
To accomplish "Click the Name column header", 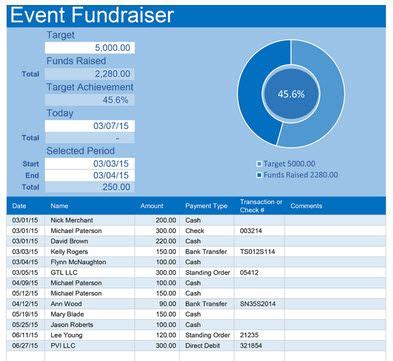I will point(59,206).
